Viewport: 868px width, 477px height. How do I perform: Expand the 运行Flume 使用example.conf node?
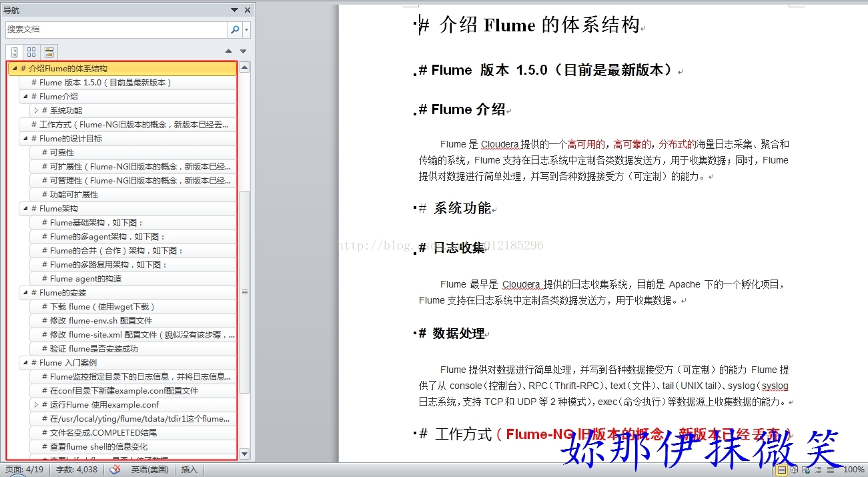[36, 405]
